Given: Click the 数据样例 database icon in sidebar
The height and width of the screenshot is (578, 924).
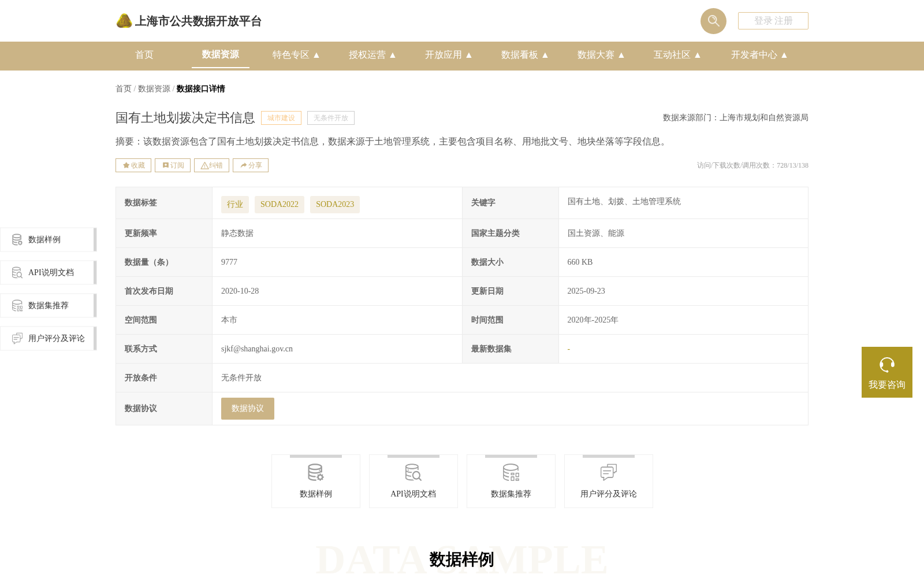Looking at the screenshot, I should pos(17,239).
